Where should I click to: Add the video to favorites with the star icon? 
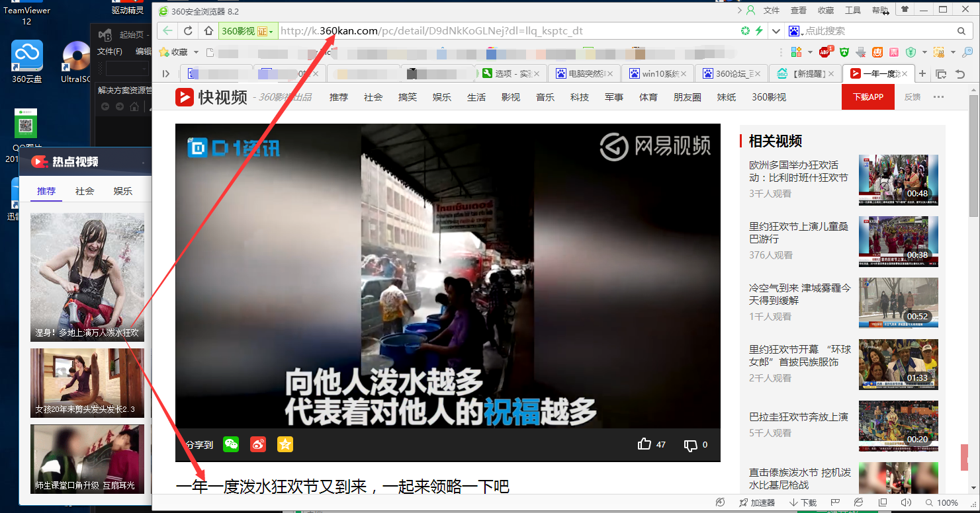pyautogui.click(x=285, y=444)
